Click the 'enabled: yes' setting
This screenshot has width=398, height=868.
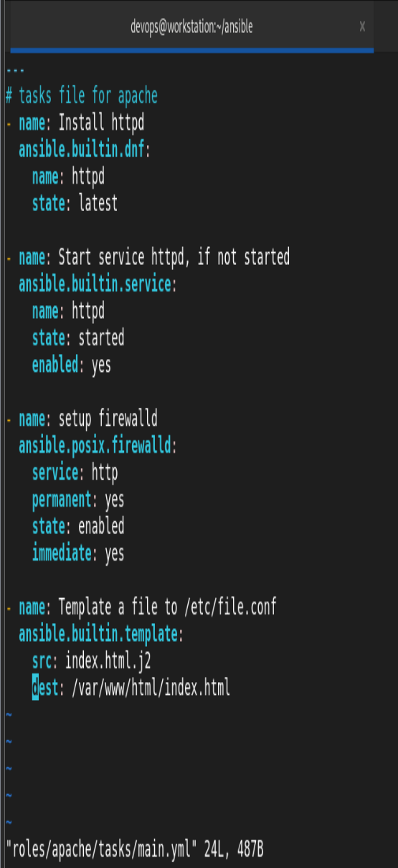tap(72, 365)
